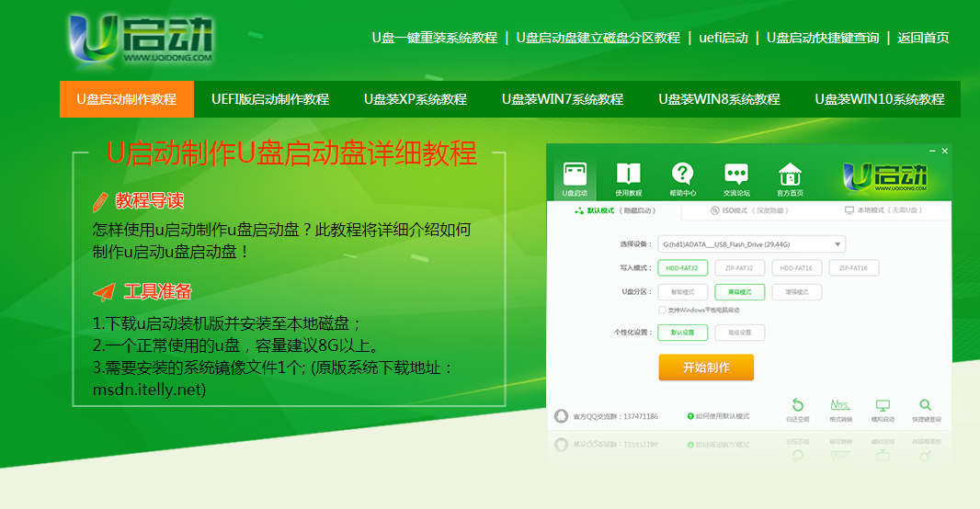The height and width of the screenshot is (509, 980).
Task: Click the 教程导读 section heading
Action: (149, 201)
